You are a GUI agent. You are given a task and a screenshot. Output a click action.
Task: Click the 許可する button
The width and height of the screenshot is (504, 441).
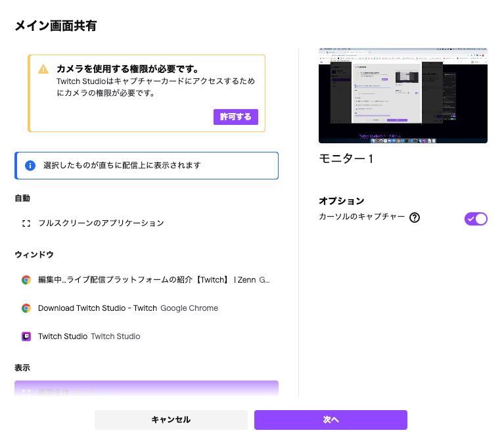(x=236, y=117)
